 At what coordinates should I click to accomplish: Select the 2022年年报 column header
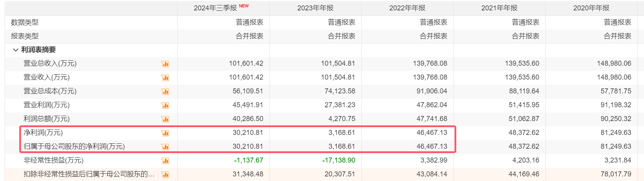407,8
